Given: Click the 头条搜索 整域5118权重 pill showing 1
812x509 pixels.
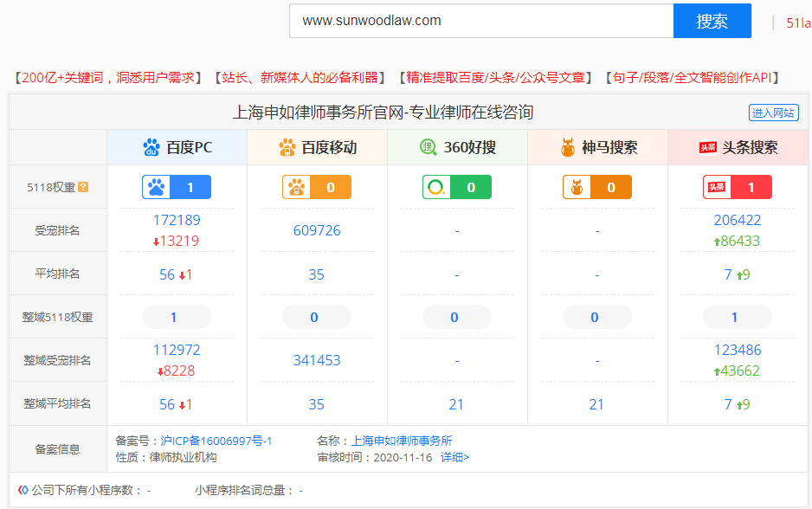Looking at the screenshot, I should click(x=738, y=317).
